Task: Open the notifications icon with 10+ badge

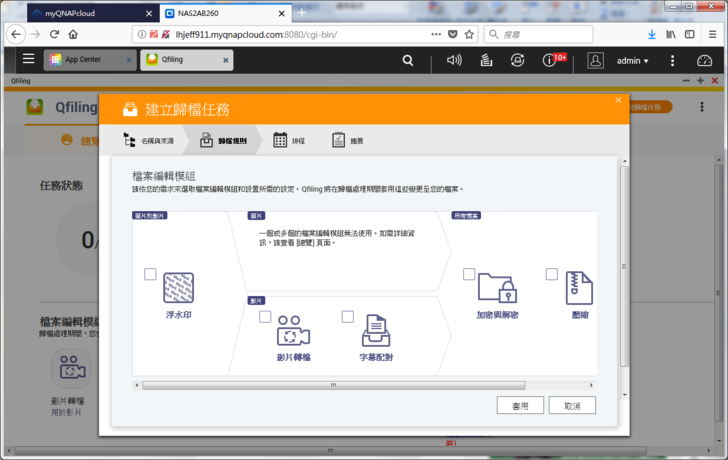Action: click(549, 60)
